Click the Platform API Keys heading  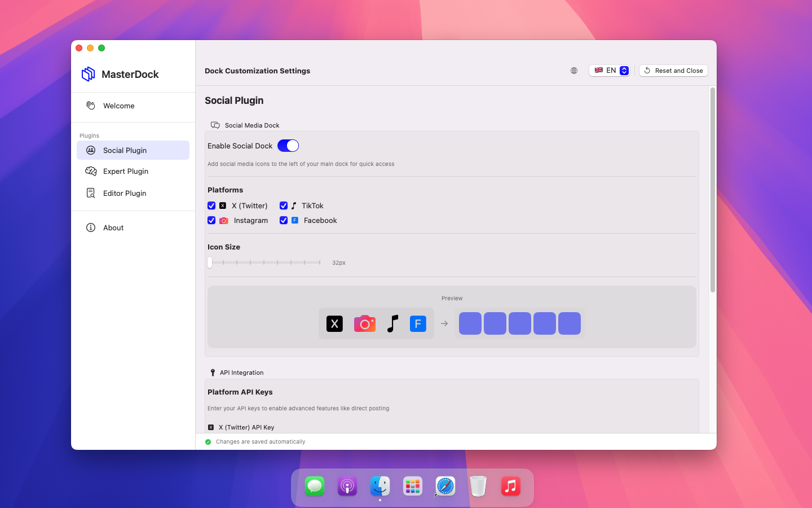click(240, 392)
